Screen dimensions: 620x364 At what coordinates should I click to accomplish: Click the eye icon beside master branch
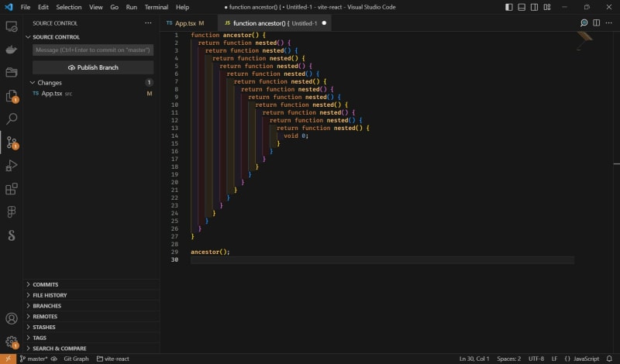click(54, 359)
